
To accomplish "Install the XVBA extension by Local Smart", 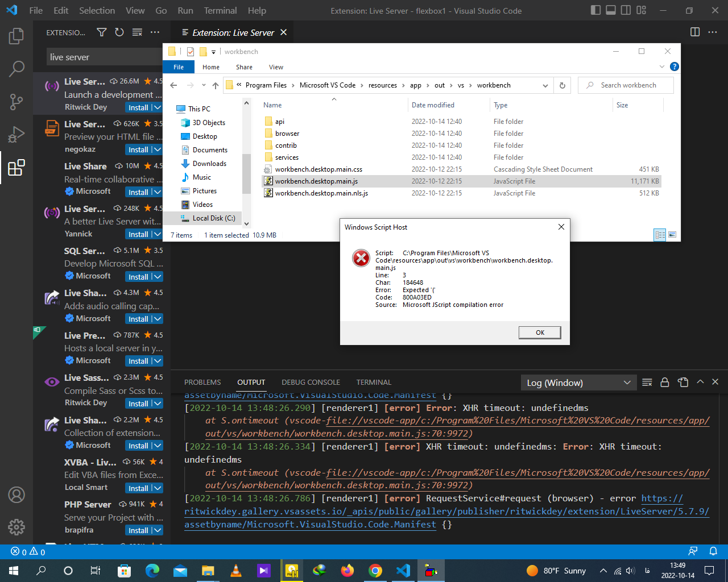I will point(138,488).
